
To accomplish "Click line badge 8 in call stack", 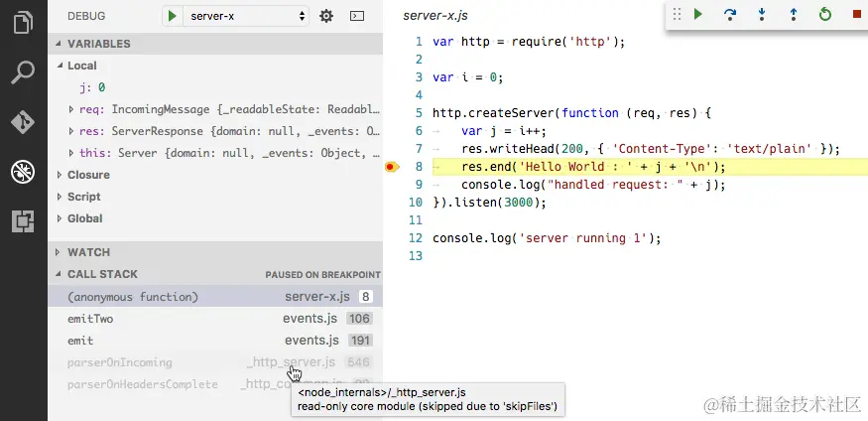I will tap(365, 297).
